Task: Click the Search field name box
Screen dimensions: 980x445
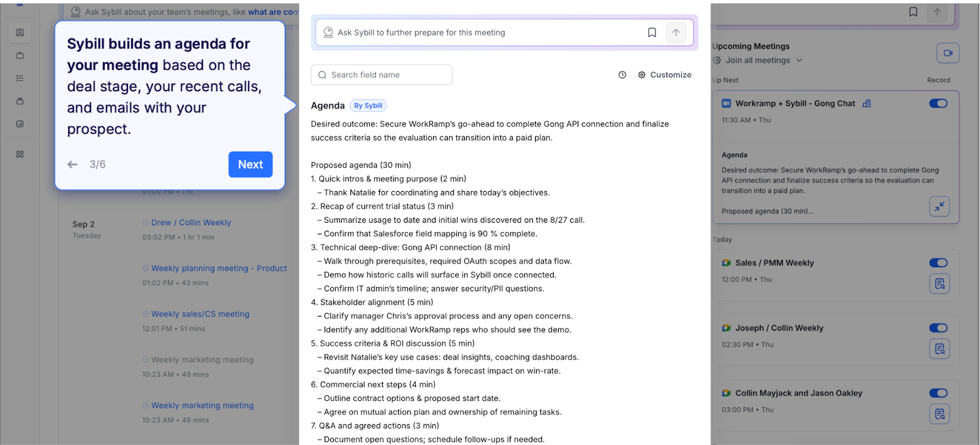Action: point(382,75)
